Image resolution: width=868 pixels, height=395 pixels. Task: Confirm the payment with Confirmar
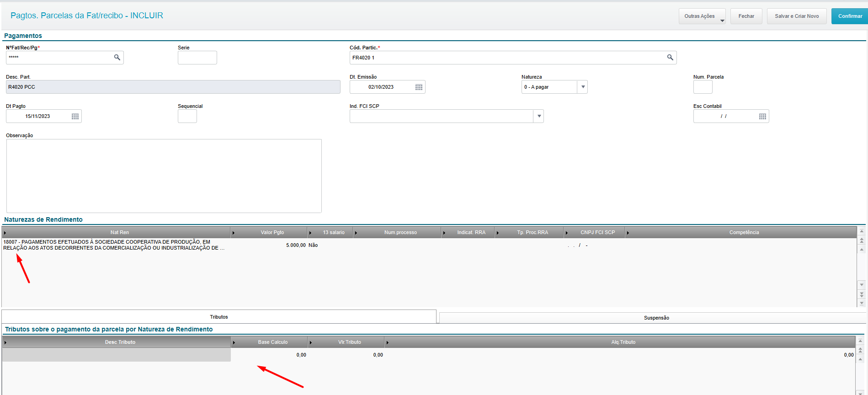850,16
